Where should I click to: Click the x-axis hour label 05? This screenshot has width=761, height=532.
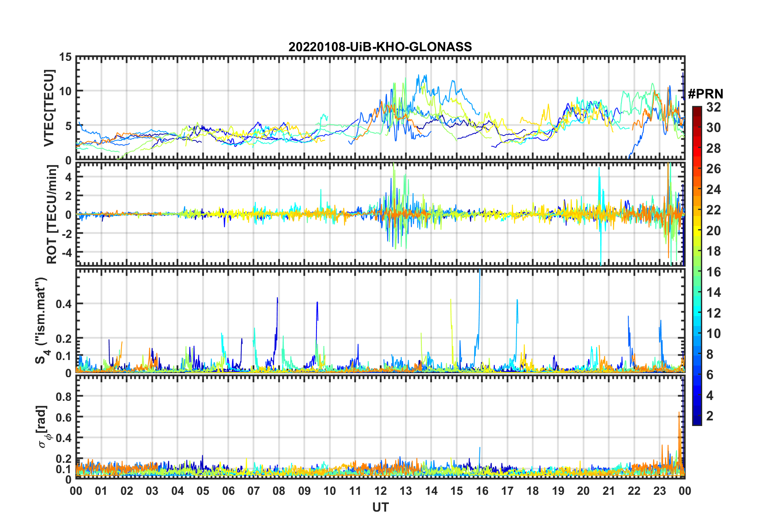tap(203, 491)
